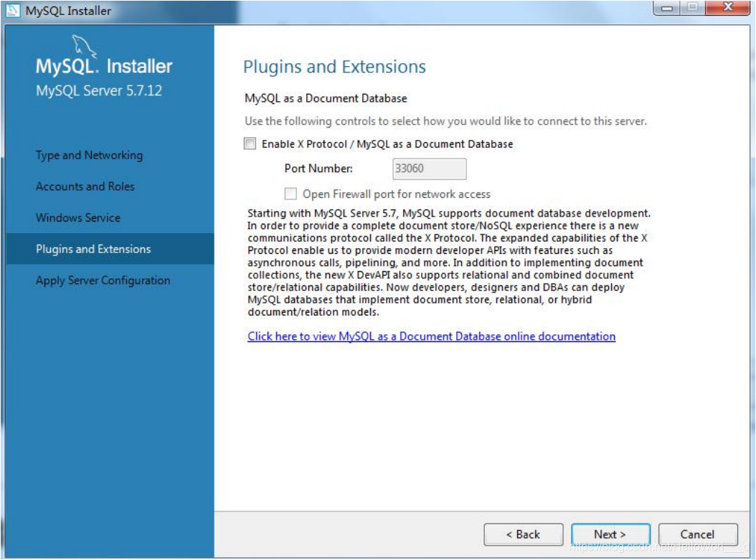Click the MySQL Installer title bar icon
Viewport: 756px width, 560px height.
coord(12,10)
